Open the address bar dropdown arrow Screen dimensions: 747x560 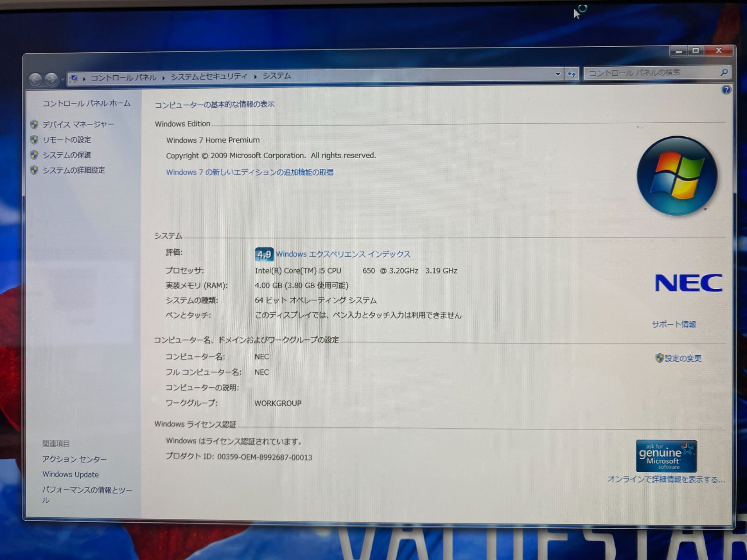(557, 73)
